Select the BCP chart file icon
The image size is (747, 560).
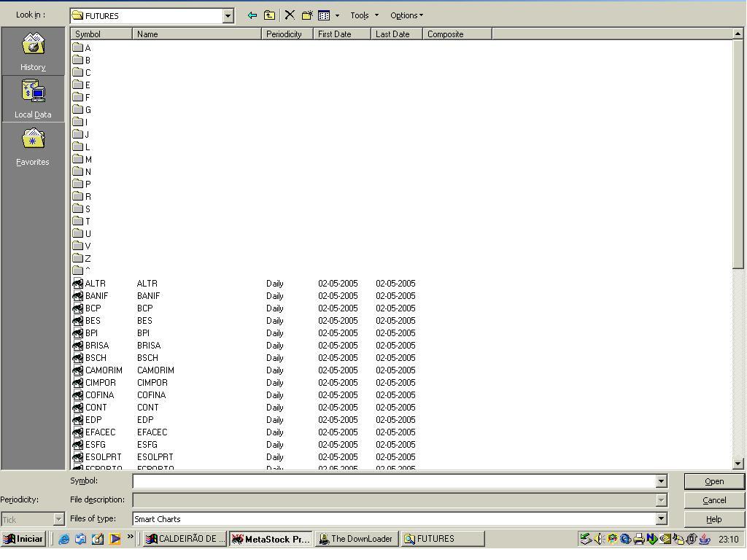tap(77, 308)
